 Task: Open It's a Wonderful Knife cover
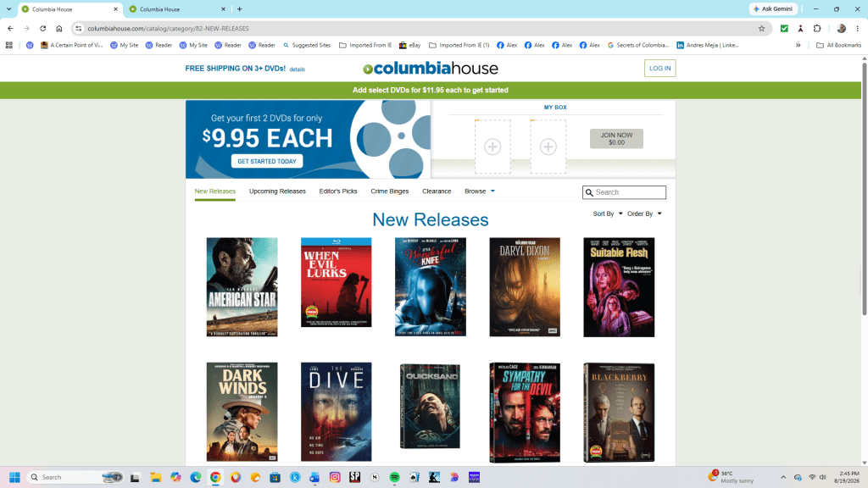(430, 287)
